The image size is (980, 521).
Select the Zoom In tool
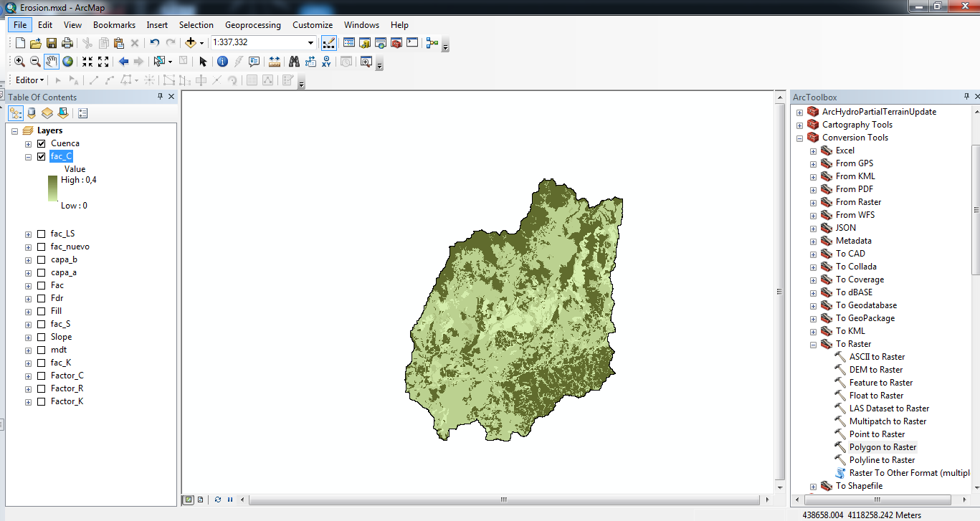[19, 62]
